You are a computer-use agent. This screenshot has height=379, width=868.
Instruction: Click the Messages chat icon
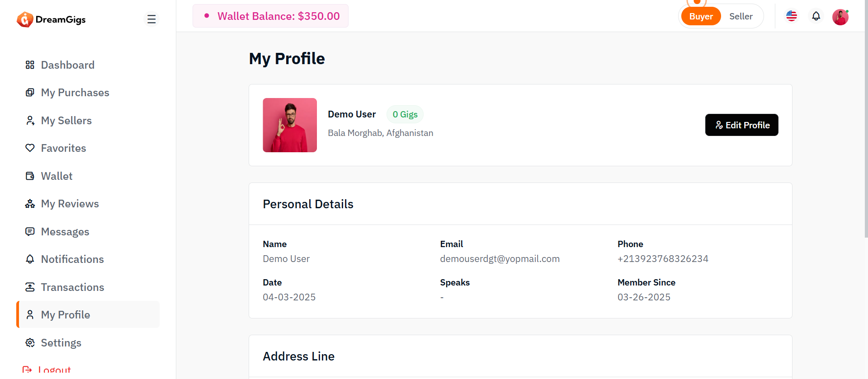(x=30, y=232)
